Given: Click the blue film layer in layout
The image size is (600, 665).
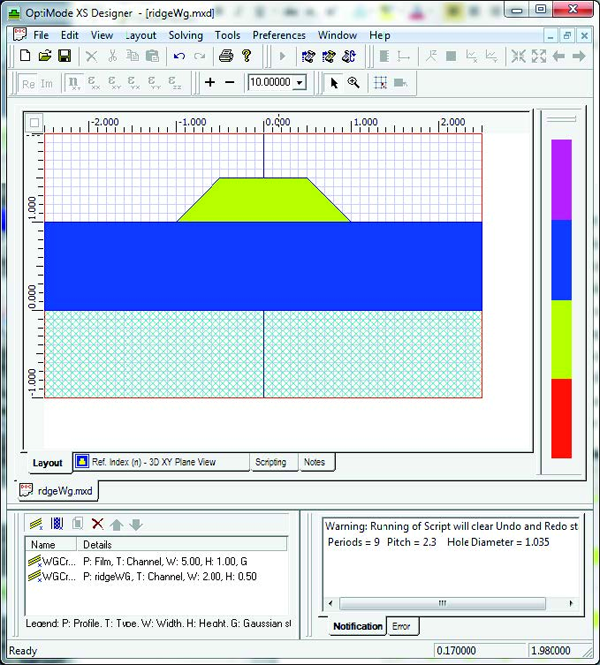Looking at the screenshot, I should [263, 266].
